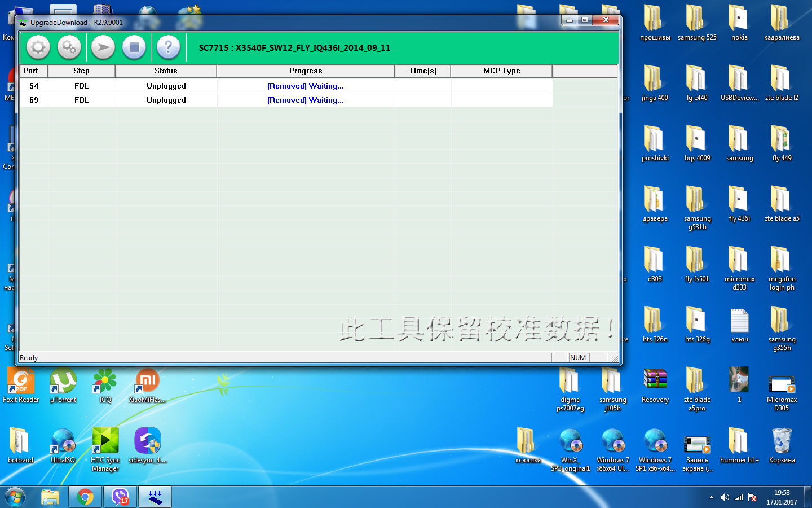Select the jinga 400 folder
The width and height of the screenshot is (812, 508).
pos(655,84)
